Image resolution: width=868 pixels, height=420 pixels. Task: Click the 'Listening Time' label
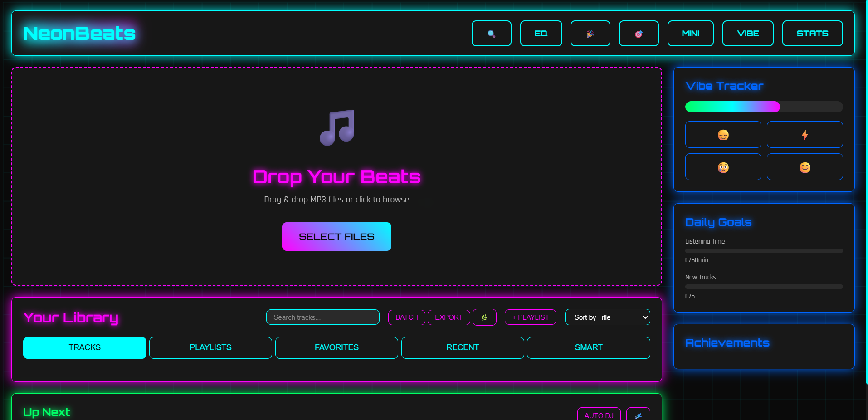705,241
